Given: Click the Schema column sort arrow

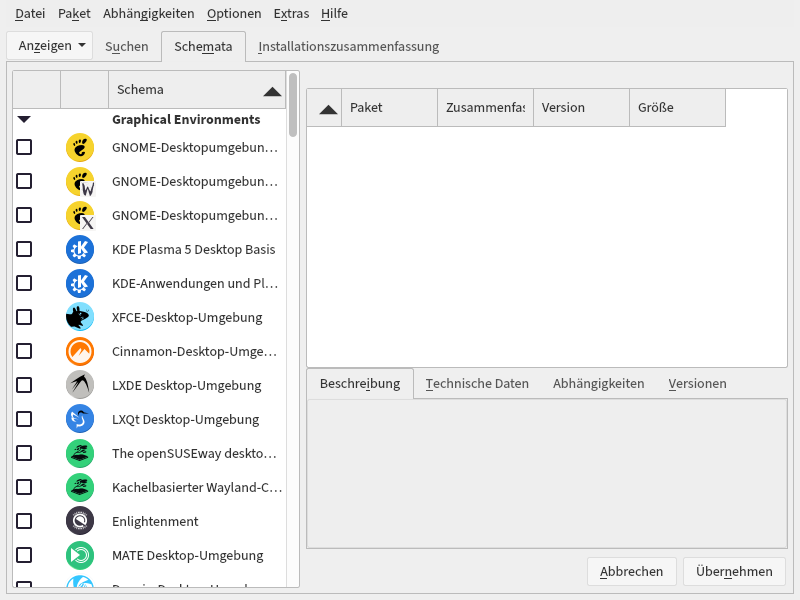Looking at the screenshot, I should pyautogui.click(x=271, y=89).
